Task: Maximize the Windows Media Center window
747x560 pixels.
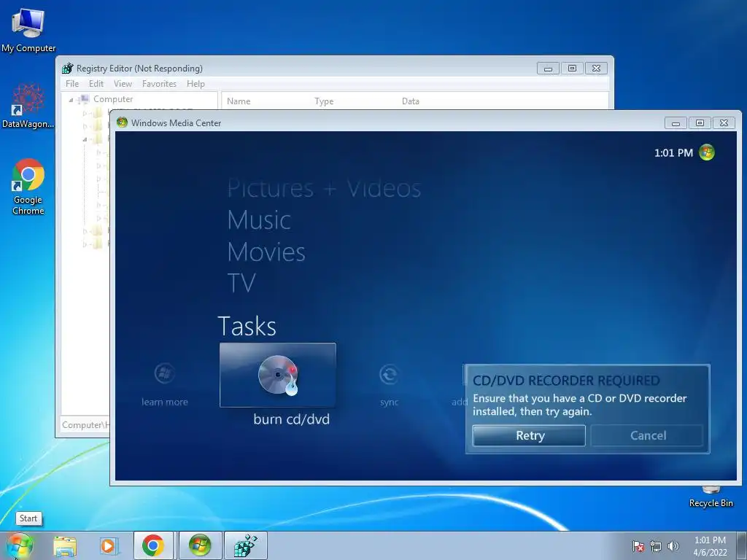Action: coord(700,122)
